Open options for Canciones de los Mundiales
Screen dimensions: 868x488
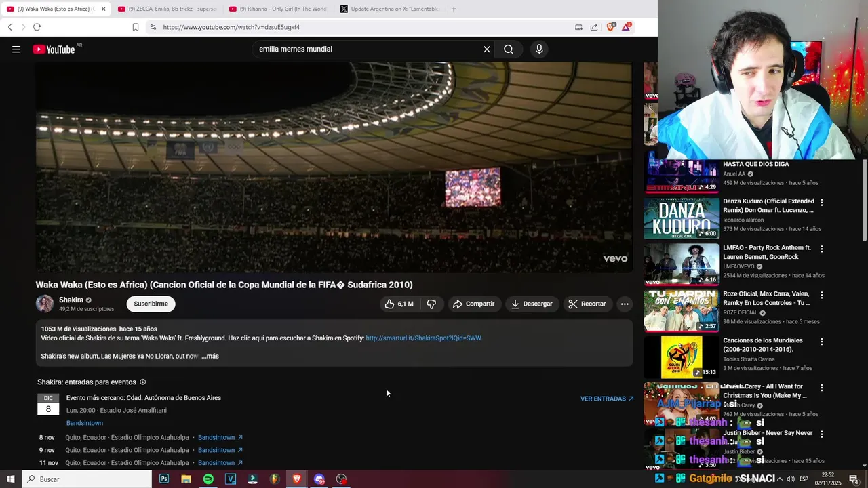(822, 342)
